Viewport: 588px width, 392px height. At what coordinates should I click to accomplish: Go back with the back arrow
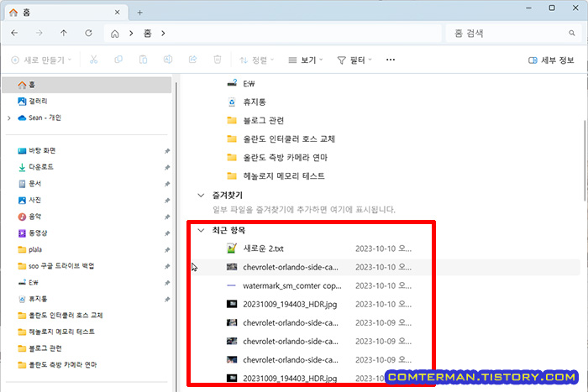(14, 33)
